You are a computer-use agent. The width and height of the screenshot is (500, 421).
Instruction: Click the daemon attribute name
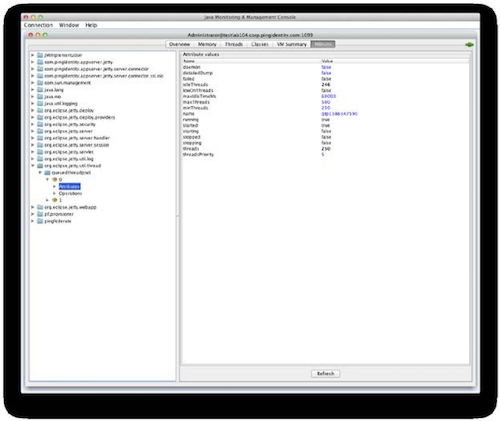tap(192, 67)
